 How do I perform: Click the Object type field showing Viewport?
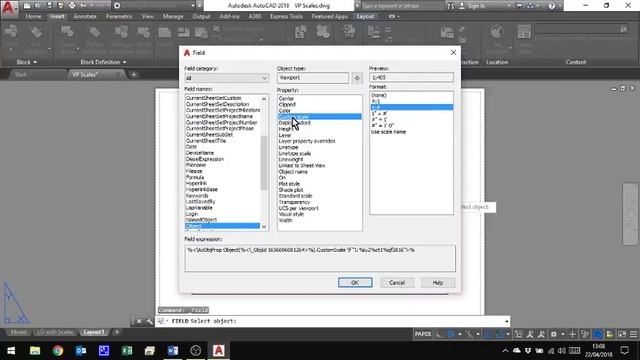313,78
